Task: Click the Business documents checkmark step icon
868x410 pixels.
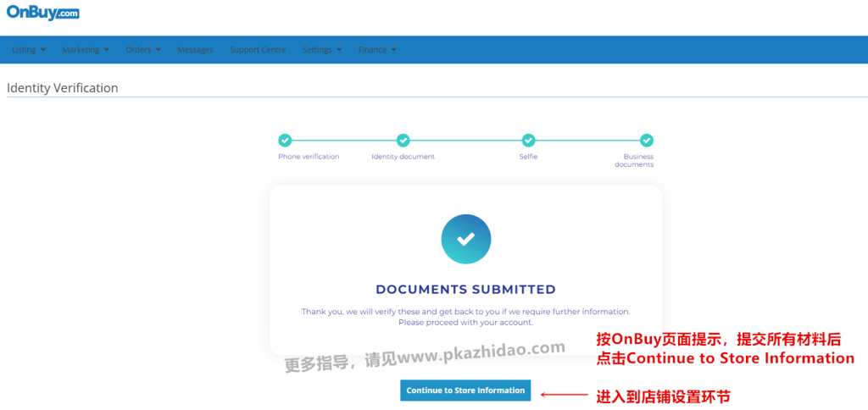Action: pyautogui.click(x=647, y=141)
